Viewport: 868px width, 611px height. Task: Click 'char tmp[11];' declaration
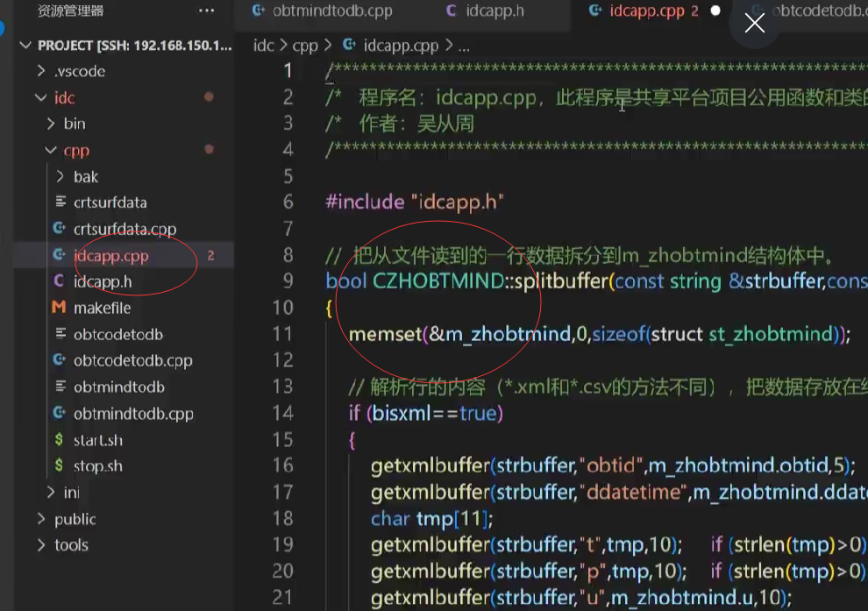[x=431, y=519]
